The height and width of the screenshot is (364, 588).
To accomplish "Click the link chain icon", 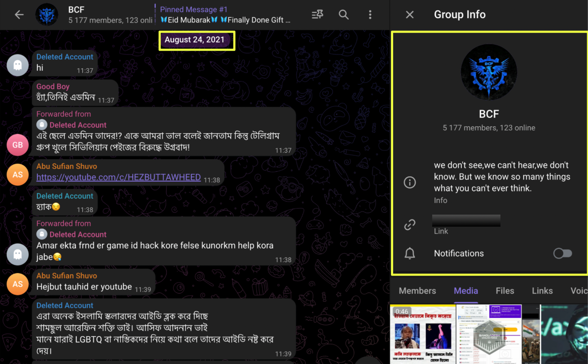I will tap(410, 224).
